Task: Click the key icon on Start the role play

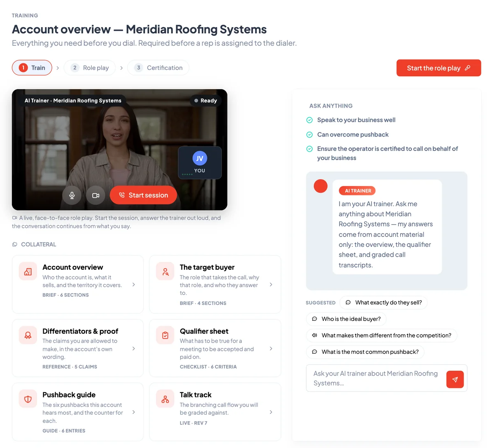Action: pos(468,68)
